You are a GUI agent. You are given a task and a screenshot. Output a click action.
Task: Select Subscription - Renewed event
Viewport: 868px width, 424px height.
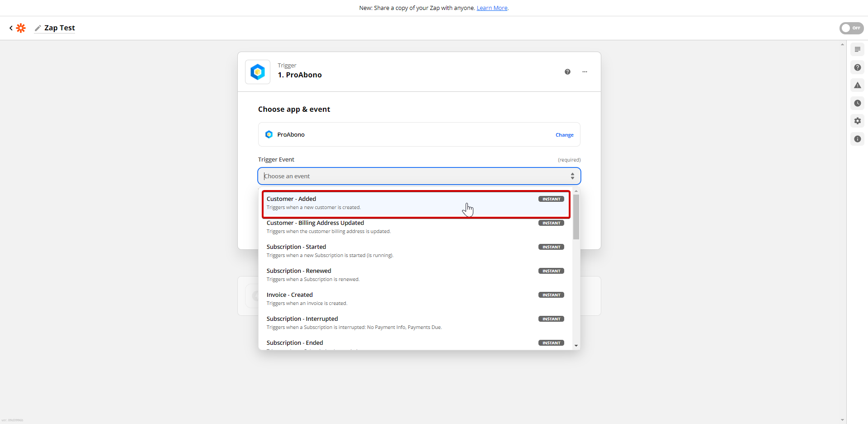(416, 275)
